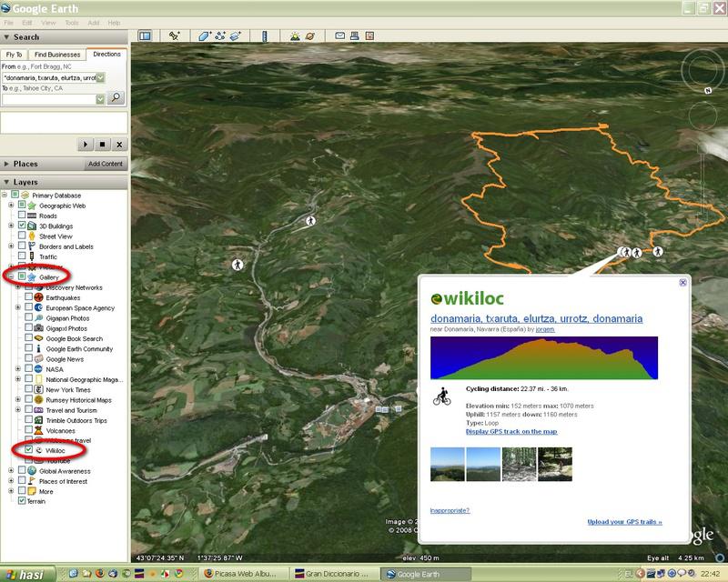Screen dimensions: 728x582
Task: Click the hiker icon on the road
Action: (310, 221)
